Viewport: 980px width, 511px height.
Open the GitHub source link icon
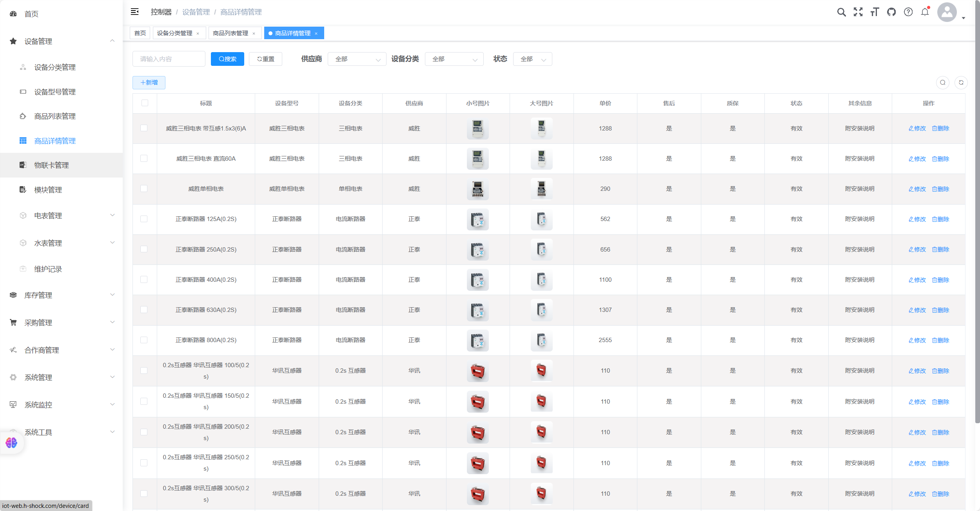(891, 12)
